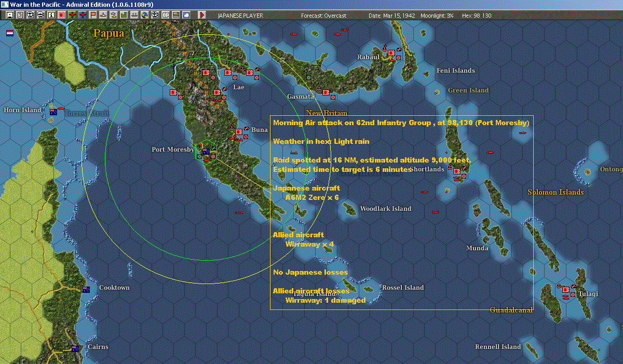Image resolution: width=623 pixels, height=364 pixels.
Task: Select the Japanese base flag at Buna
Action: 239,132
